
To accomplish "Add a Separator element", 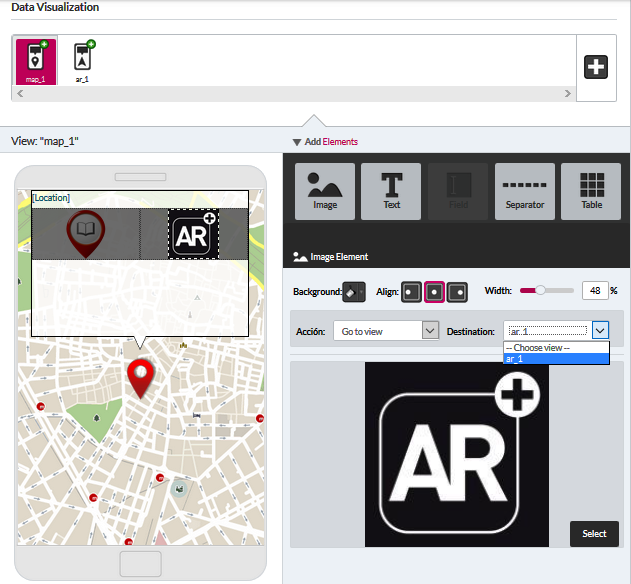I will (x=525, y=191).
